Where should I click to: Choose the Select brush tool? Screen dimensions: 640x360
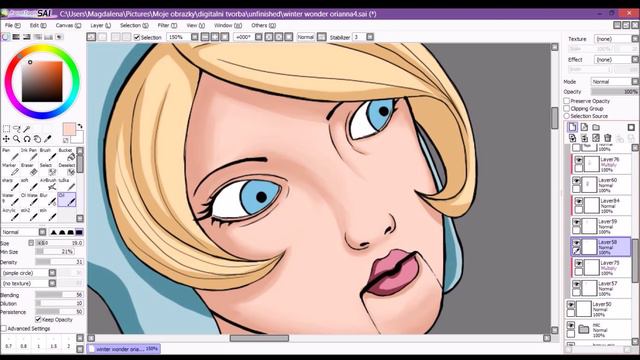tap(48, 170)
